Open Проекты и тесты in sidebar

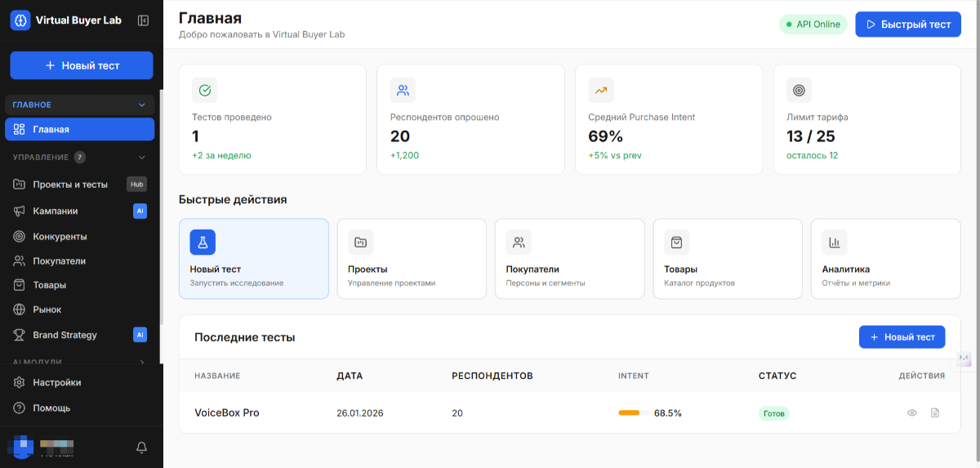tap(79, 185)
